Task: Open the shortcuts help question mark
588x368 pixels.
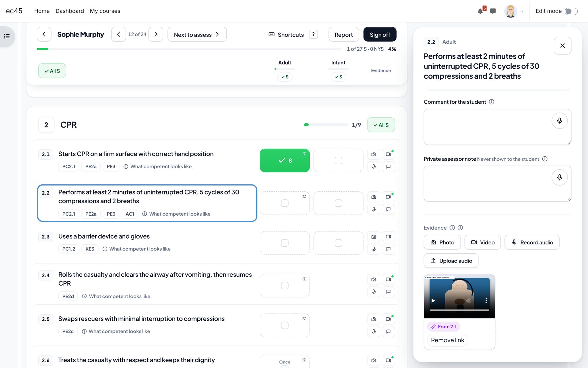Action: [x=313, y=34]
